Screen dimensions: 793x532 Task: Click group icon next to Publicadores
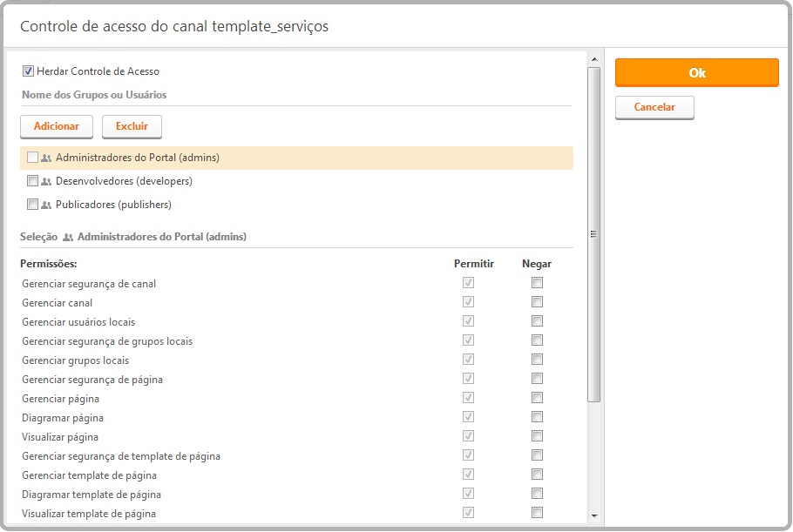(x=46, y=205)
